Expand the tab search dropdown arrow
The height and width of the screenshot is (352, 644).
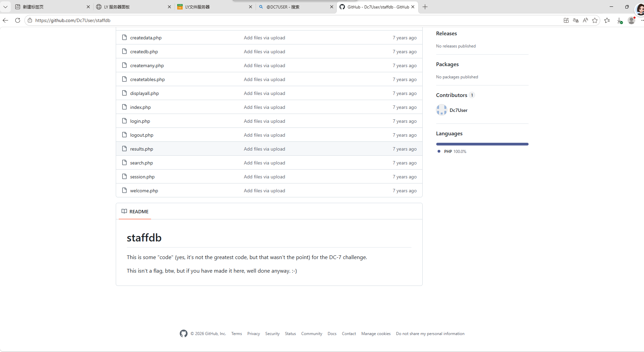point(5,7)
